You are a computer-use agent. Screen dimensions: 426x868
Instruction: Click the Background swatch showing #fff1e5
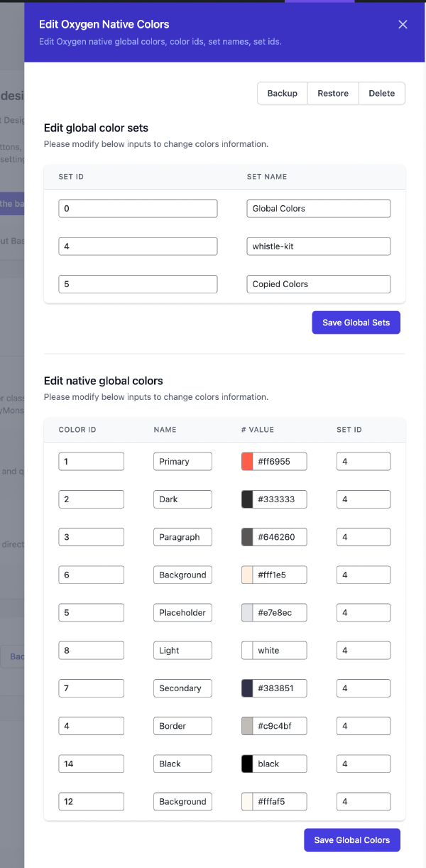tap(247, 574)
